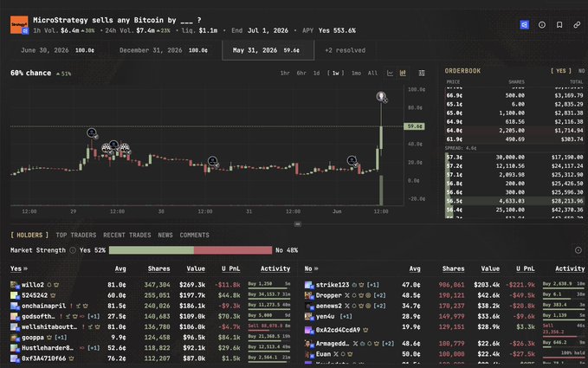Open onchainapril's trader profile
Image resolution: width=588 pixels, height=368 pixels.
[x=43, y=307]
